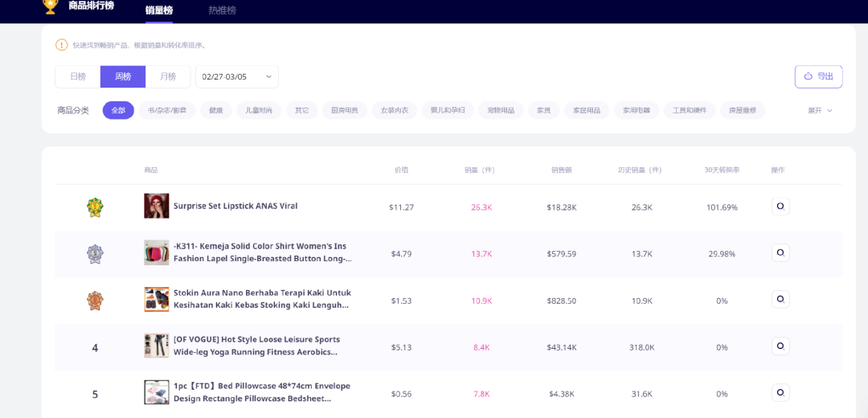
Task: Click the search icon for Kemeja Solid Color Shirt
Action: (x=780, y=253)
